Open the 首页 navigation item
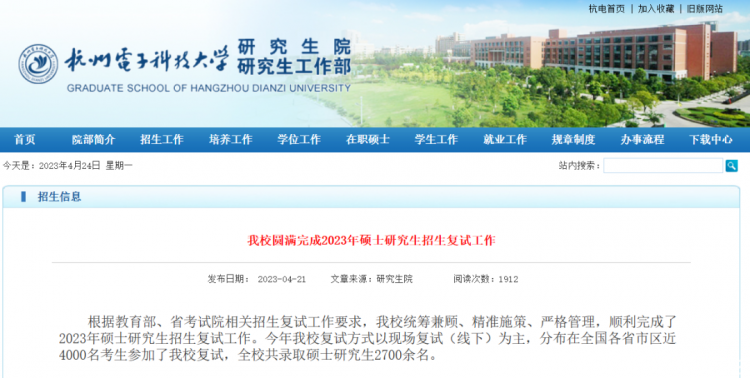 coord(25,140)
